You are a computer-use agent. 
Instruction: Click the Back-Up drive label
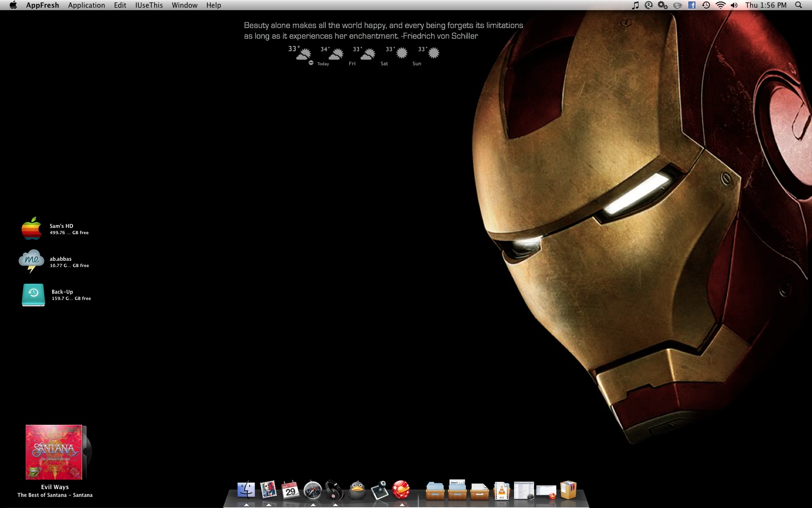[62, 292]
